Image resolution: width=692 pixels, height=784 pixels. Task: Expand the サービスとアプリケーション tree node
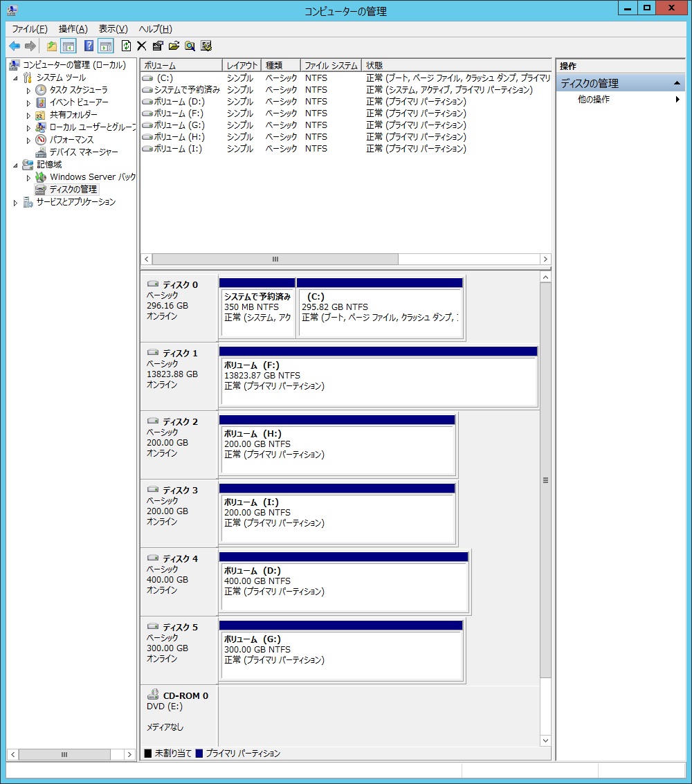click(x=16, y=202)
